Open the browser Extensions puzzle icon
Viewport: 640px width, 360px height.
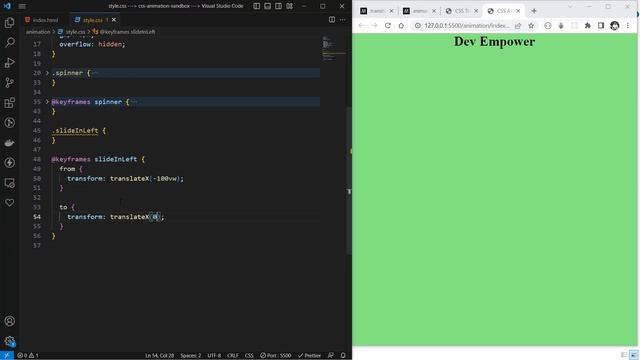click(588, 26)
